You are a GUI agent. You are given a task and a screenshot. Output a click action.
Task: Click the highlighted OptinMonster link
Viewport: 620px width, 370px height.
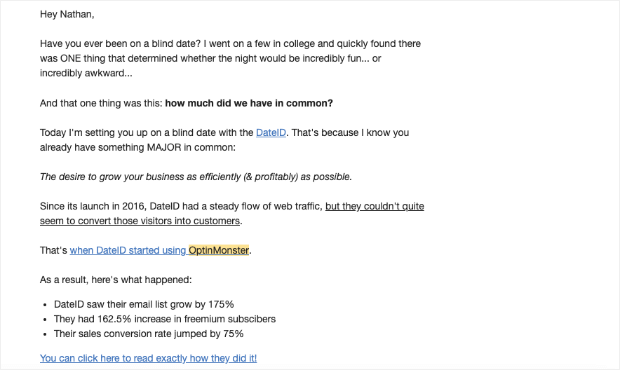219,251
